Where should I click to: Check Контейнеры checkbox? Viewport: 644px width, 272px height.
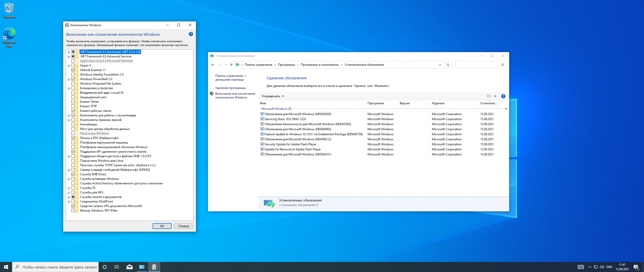[x=73, y=124]
